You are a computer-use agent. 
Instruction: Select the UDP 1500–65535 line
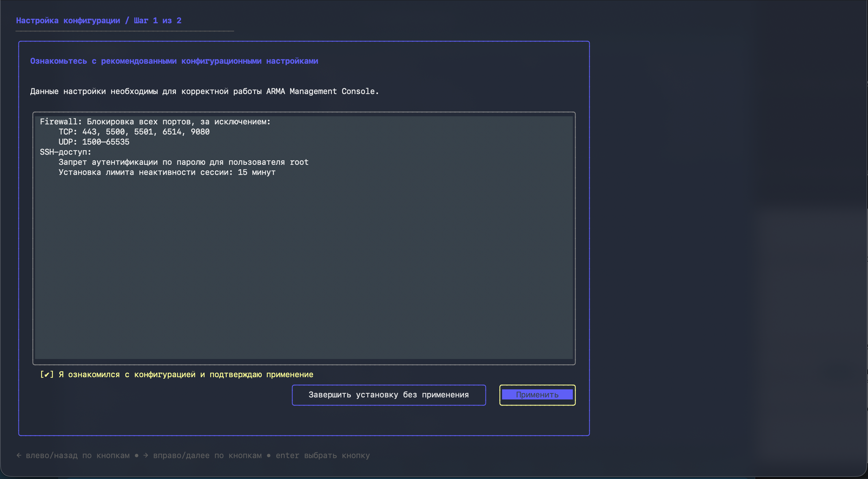pyautogui.click(x=94, y=142)
